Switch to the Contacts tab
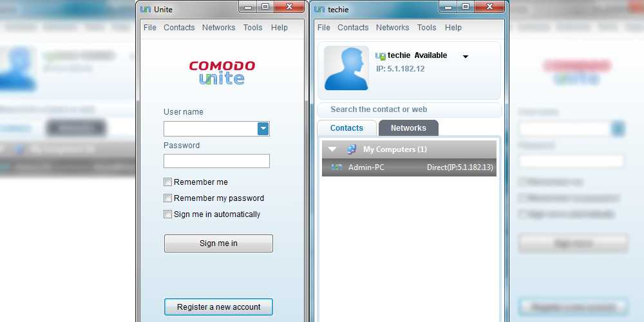 [x=346, y=128]
